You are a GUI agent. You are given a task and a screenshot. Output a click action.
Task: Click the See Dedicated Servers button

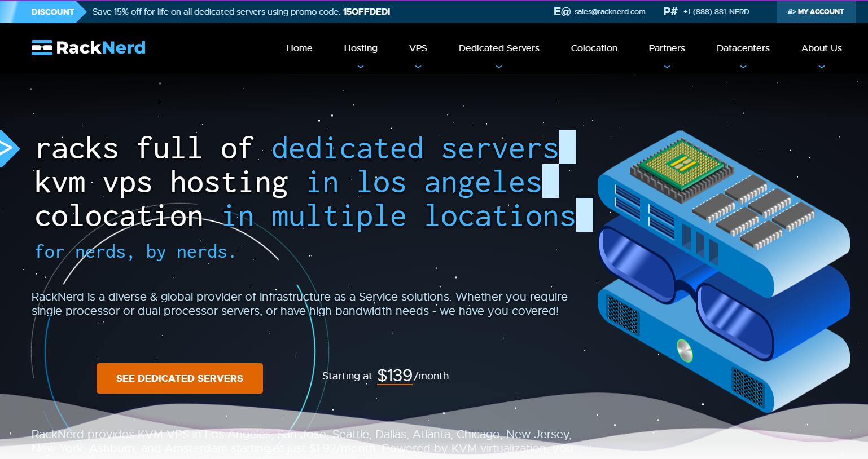[179, 378]
